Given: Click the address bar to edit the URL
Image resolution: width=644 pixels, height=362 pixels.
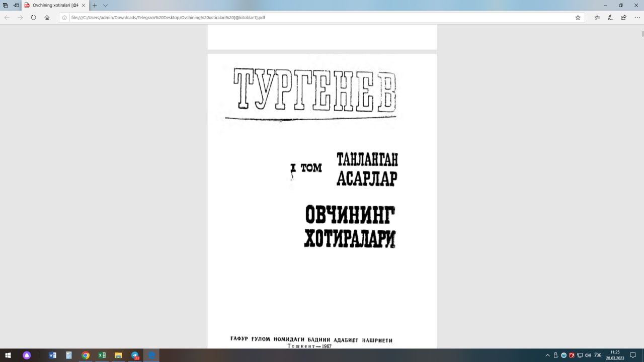Looking at the screenshot, I should click(x=201, y=17).
